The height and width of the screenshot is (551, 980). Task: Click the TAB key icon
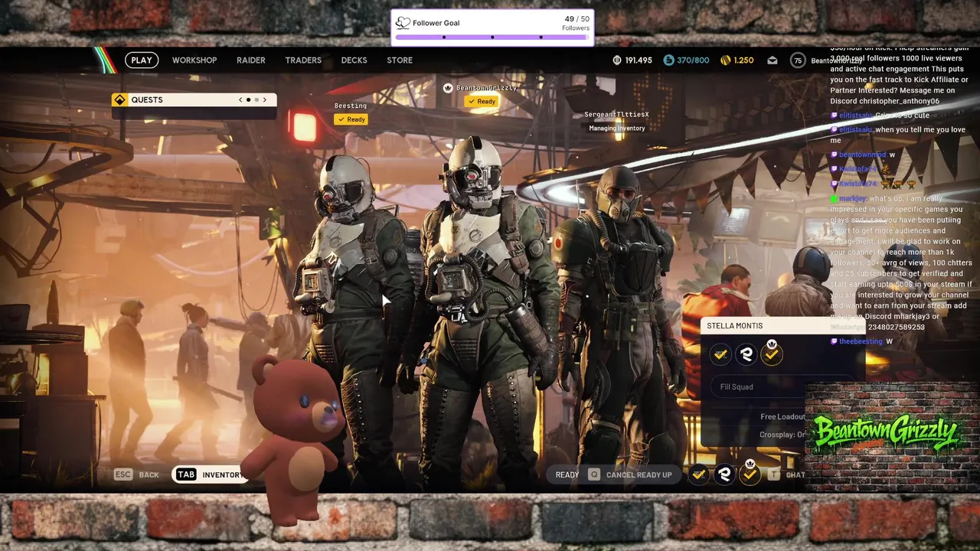(186, 474)
